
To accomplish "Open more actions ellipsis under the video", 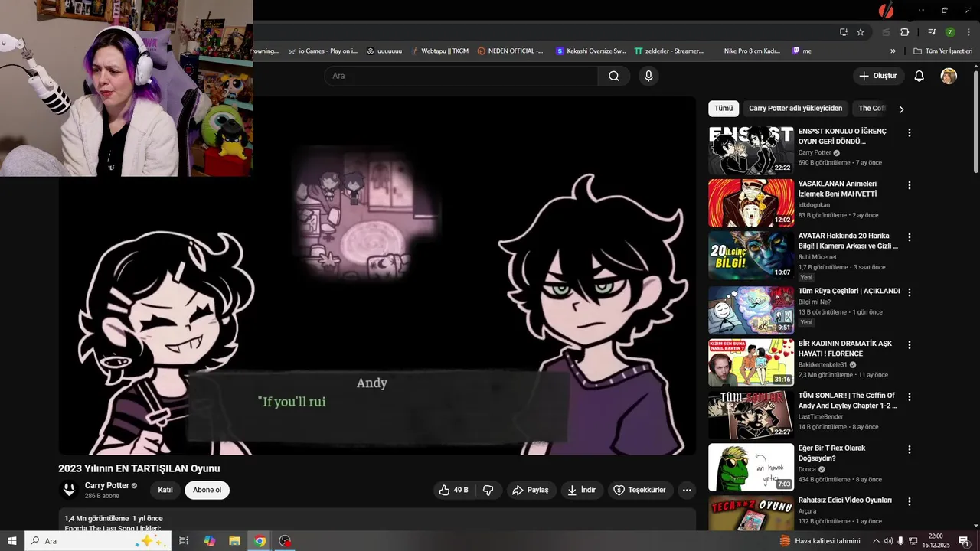I will point(687,490).
